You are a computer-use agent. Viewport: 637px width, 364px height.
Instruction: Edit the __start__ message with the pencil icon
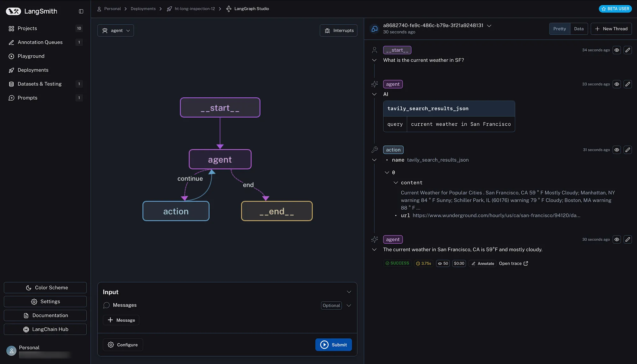(627, 50)
